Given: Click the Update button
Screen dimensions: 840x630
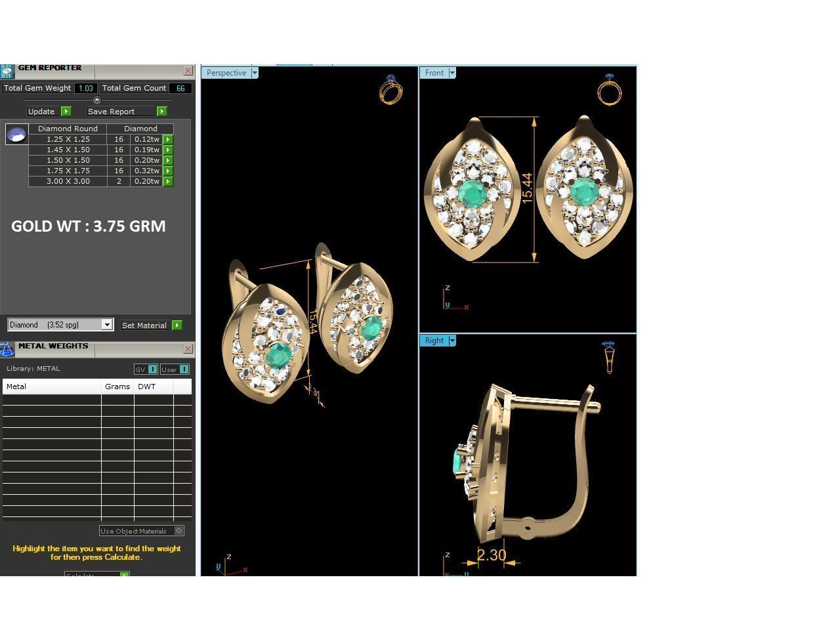Looking at the screenshot, I should pyautogui.click(x=43, y=112).
